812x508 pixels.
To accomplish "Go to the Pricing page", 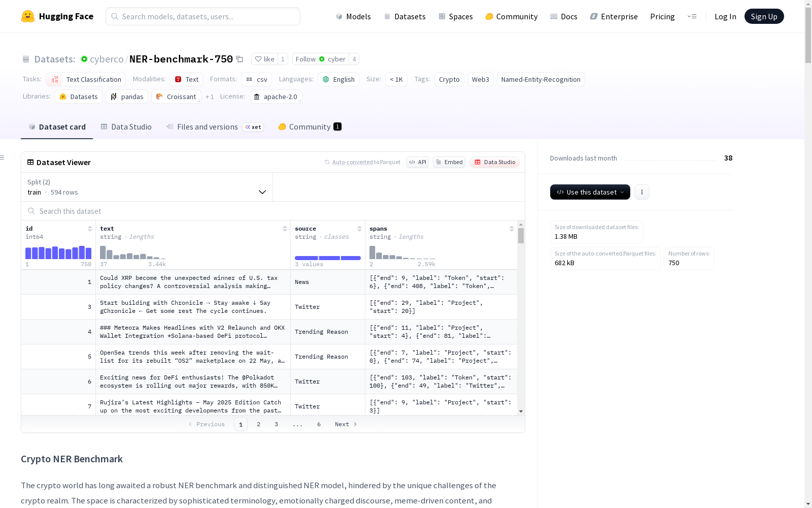I will [662, 16].
